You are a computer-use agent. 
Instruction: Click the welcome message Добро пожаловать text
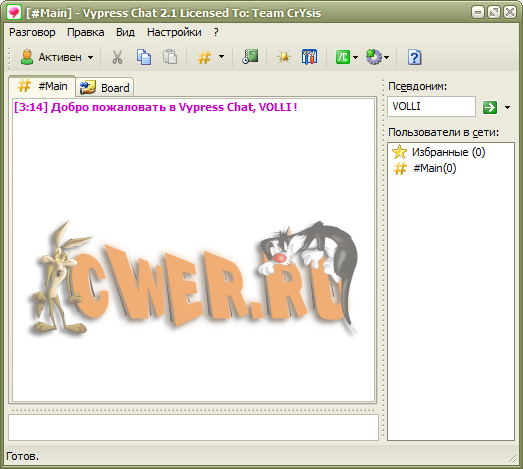pyautogui.click(x=156, y=107)
